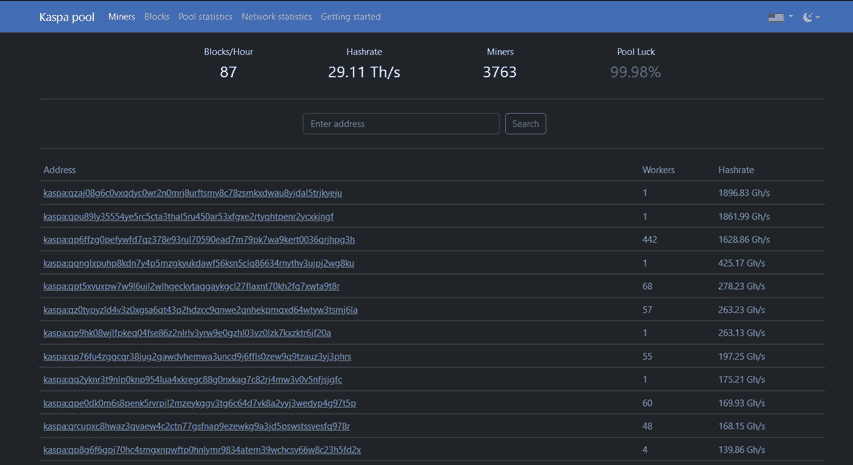Select the 175.21 Gh/s hashrate cell
The width and height of the screenshot is (853, 465).
pos(741,380)
